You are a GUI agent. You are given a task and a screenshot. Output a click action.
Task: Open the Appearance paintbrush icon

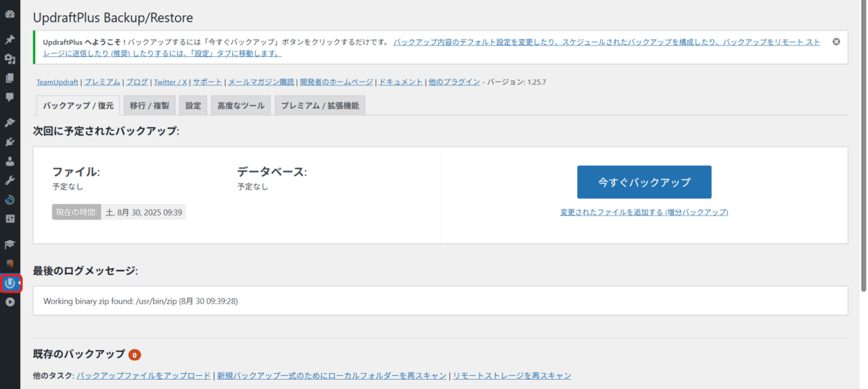(9, 122)
